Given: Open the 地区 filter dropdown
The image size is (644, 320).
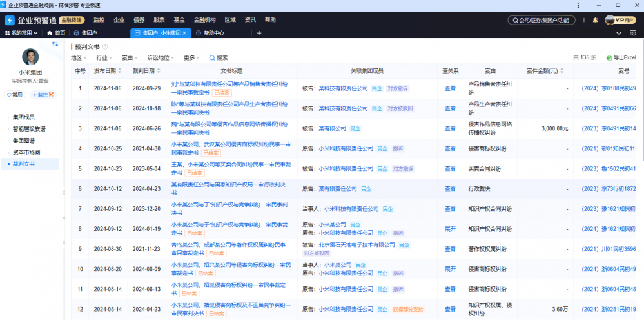Looking at the screenshot, I should pos(79,58).
